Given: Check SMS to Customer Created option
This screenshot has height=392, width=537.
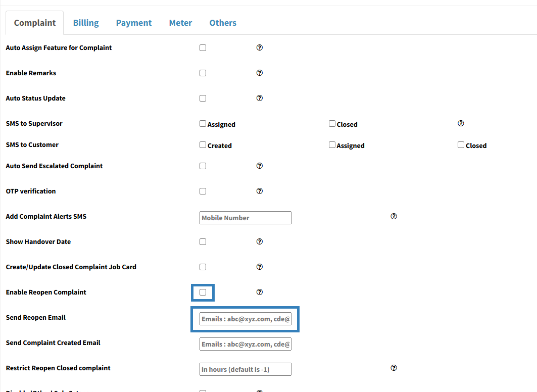Looking at the screenshot, I should click(x=203, y=145).
